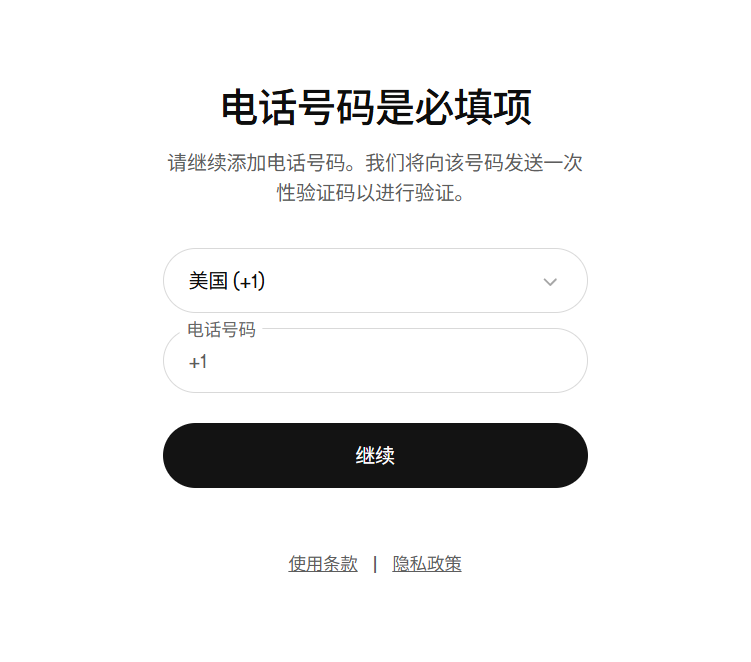Click the chevron arrow in country selector

[x=550, y=282]
